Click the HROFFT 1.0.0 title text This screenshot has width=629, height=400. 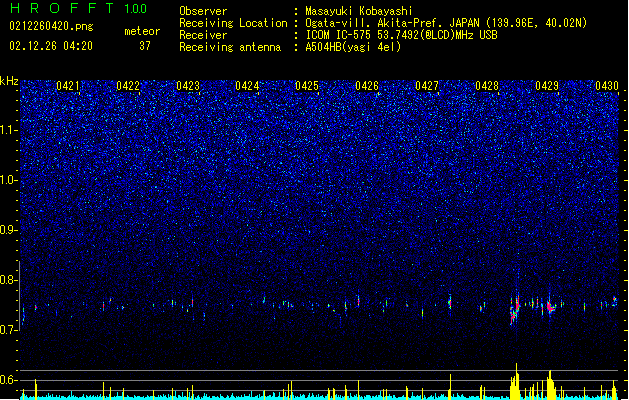78,8
